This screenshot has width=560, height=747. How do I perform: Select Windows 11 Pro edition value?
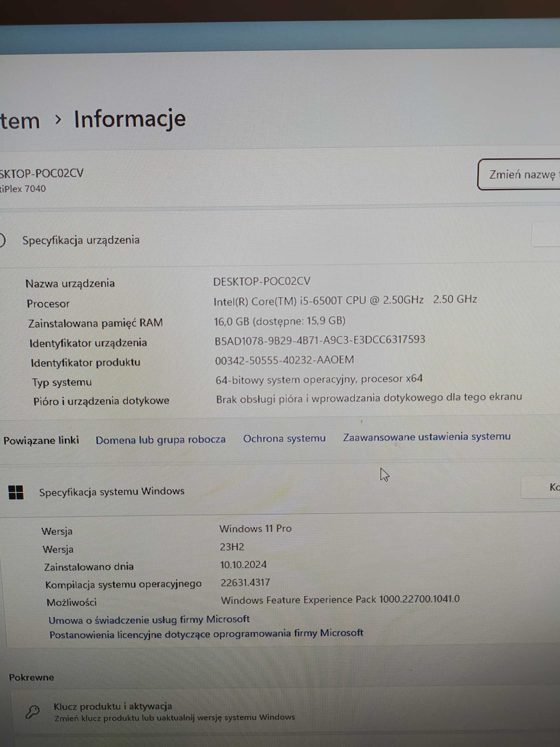click(x=256, y=528)
